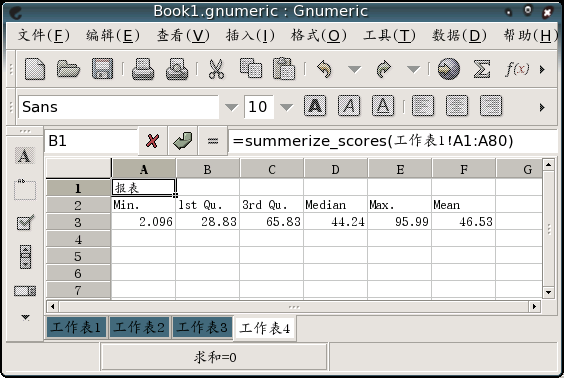Open a file with the folder icon
This screenshot has height=378, width=564.
pyautogui.click(x=68, y=69)
